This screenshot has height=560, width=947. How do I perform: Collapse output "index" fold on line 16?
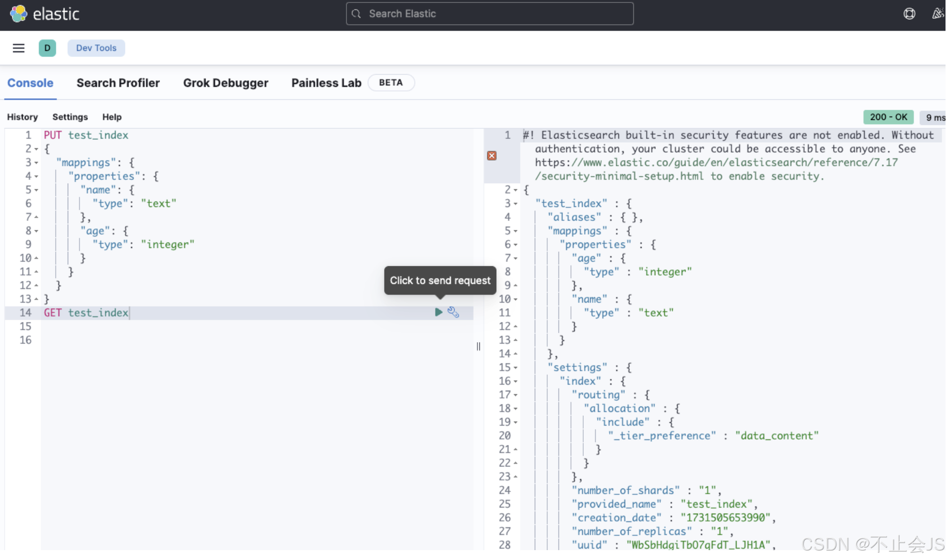click(516, 381)
